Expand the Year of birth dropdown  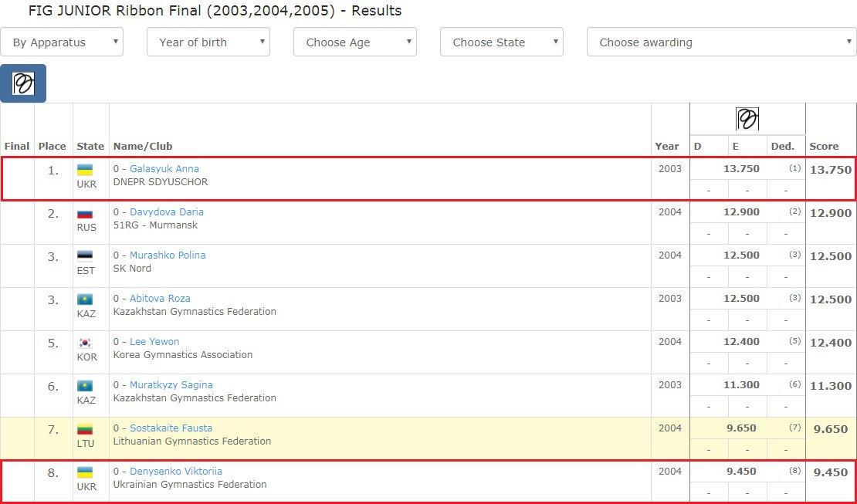tap(208, 42)
